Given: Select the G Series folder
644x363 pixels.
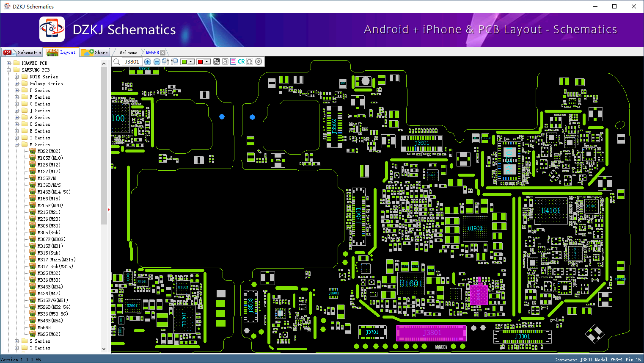Looking at the screenshot, I should 40,104.
